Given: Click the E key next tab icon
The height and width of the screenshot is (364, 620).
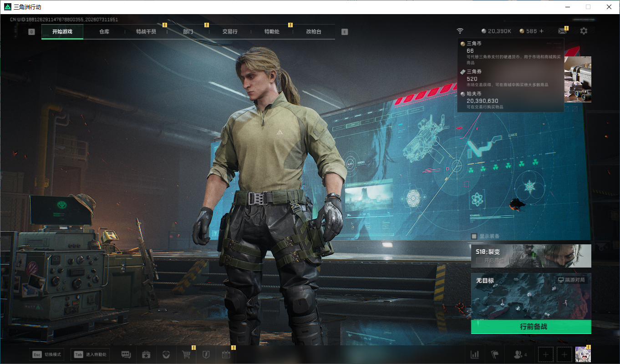Looking at the screenshot, I should (345, 32).
